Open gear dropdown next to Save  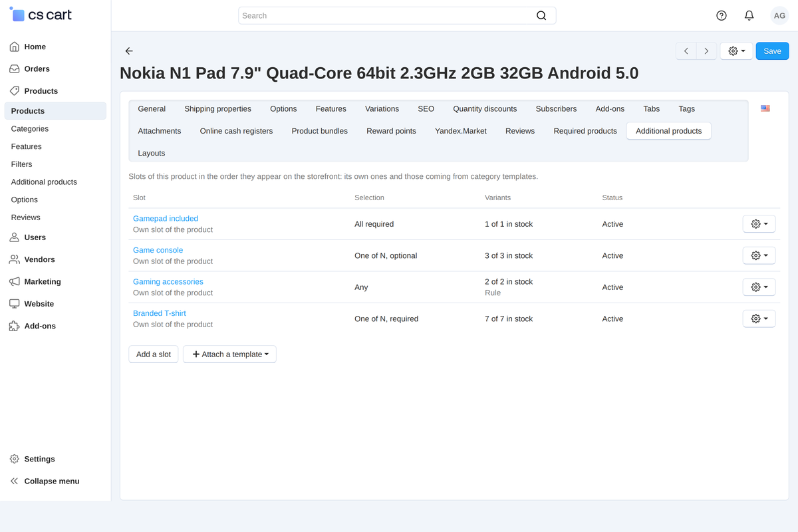736,51
